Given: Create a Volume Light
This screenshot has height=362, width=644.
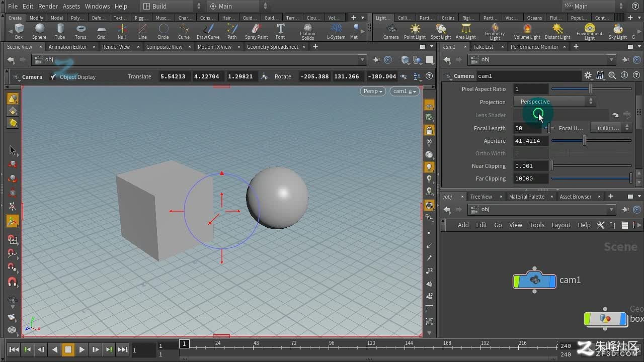Looking at the screenshot, I should click(x=527, y=31).
